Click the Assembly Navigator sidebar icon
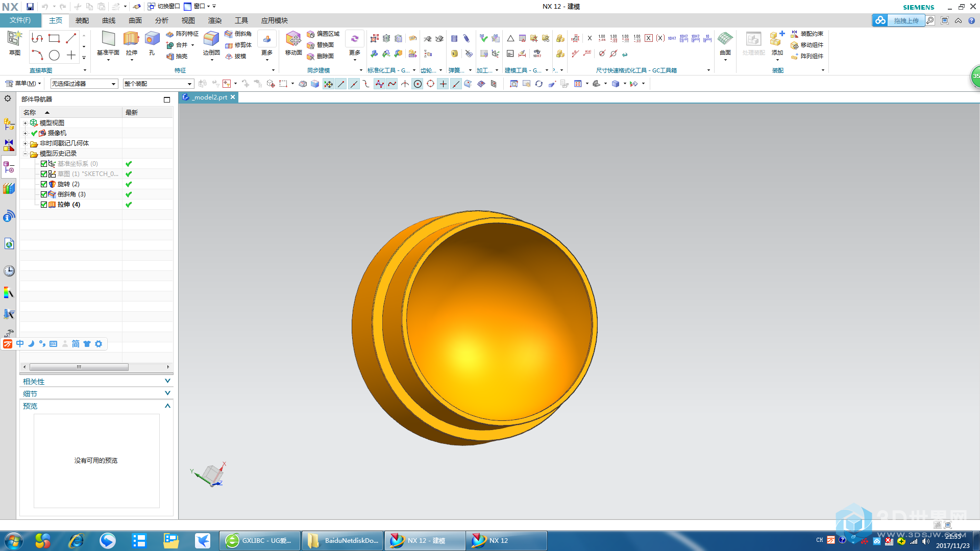 click(x=9, y=123)
